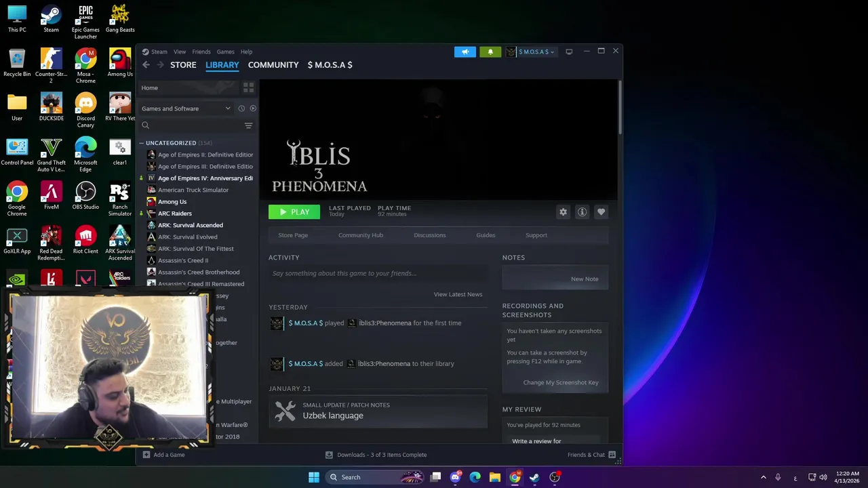Open the Guides link
The height and width of the screenshot is (488, 868).
coord(486,235)
